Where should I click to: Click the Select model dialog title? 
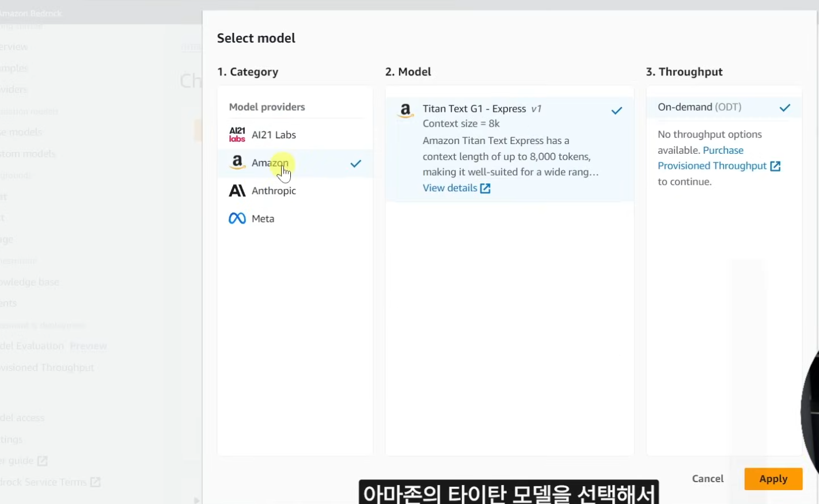[x=256, y=39]
